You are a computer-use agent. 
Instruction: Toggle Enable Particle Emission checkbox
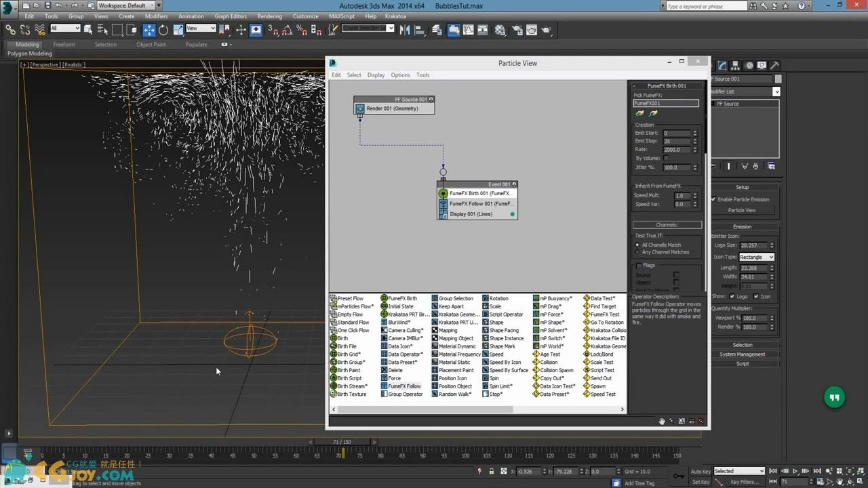(x=713, y=199)
